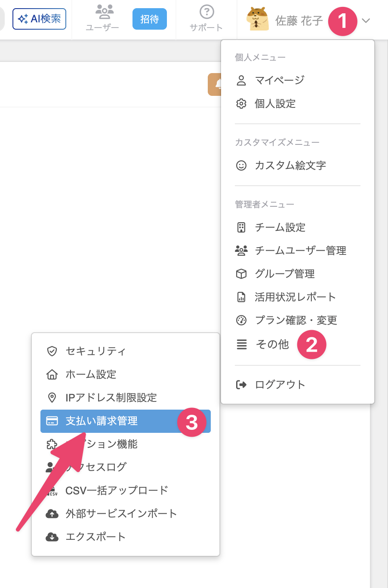Open the ユーザー people icon
This screenshot has height=588, width=388.
(104, 12)
